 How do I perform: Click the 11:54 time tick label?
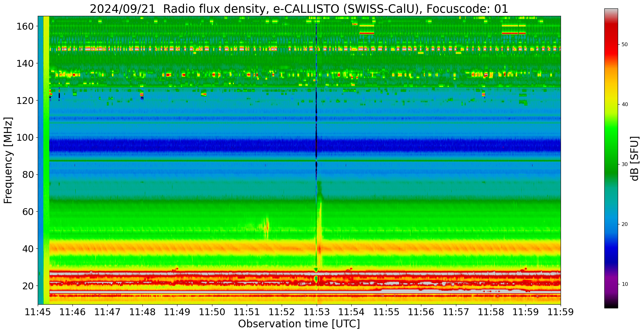pos(352,312)
